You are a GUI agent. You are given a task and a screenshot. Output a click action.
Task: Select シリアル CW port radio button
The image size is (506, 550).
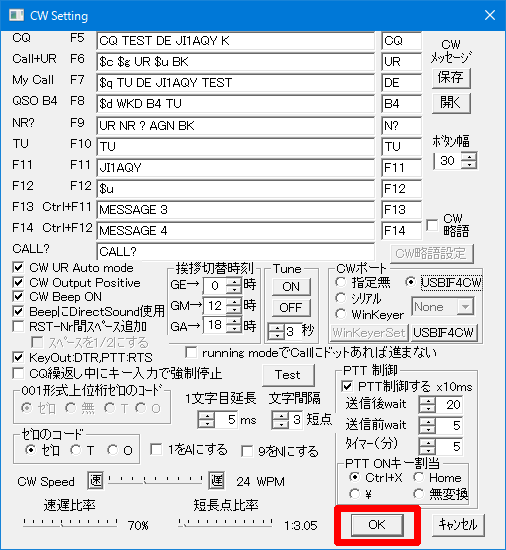[x=340, y=298]
